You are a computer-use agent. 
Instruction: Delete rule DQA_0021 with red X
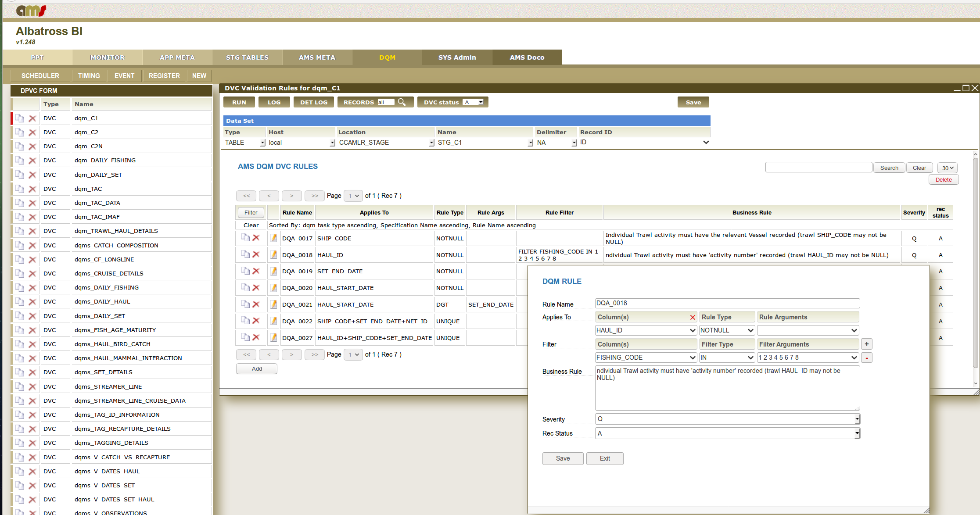coord(256,304)
